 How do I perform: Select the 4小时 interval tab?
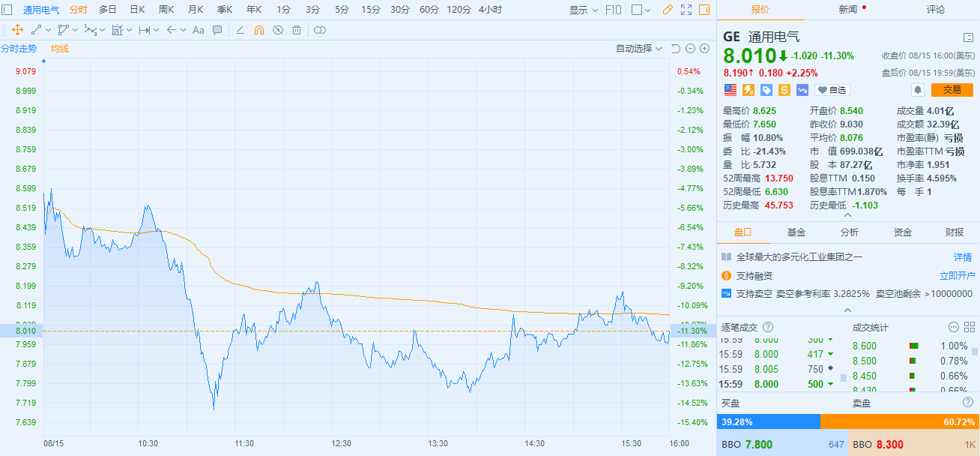coord(490,10)
